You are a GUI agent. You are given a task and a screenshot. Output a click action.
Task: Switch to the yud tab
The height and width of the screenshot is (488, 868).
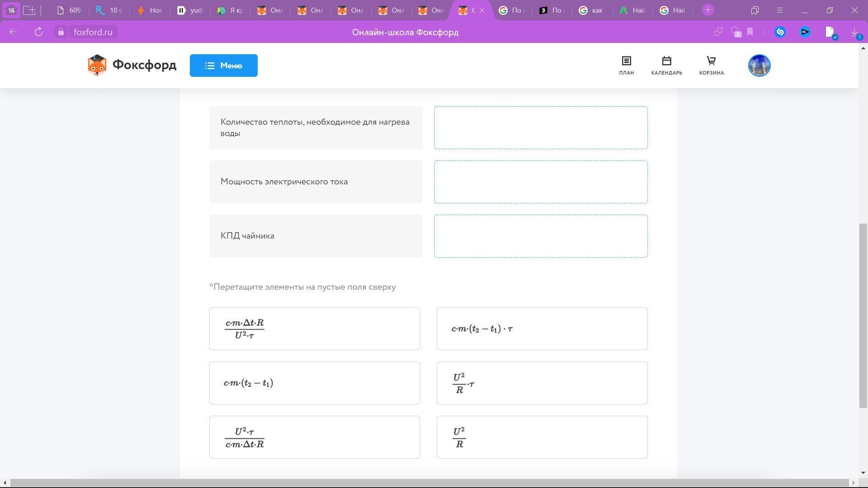pyautogui.click(x=190, y=10)
